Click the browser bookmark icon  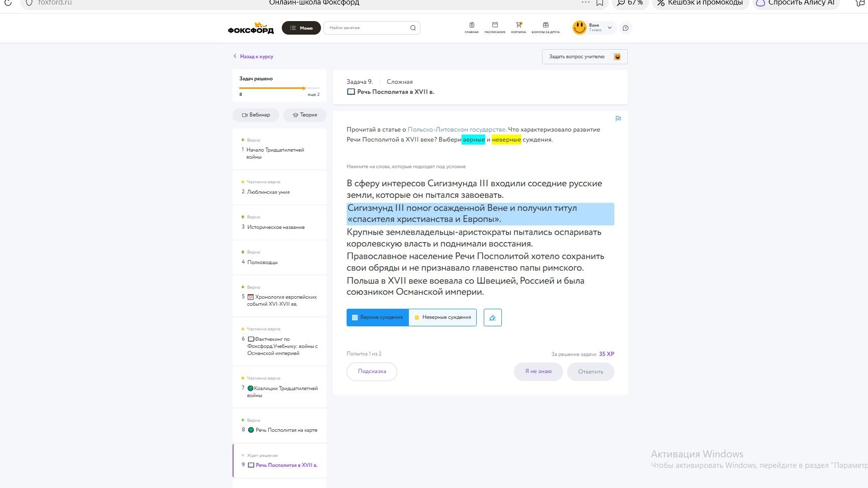tap(600, 3)
